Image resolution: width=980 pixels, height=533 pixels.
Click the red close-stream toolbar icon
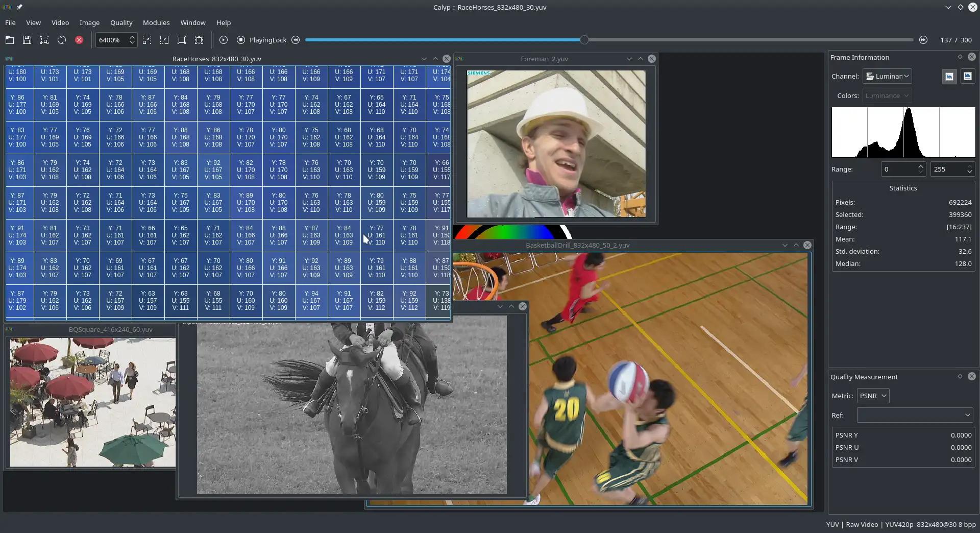[x=79, y=40]
